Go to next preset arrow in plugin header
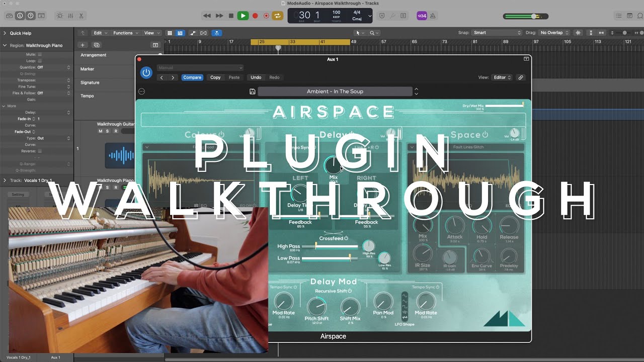 coord(173,77)
